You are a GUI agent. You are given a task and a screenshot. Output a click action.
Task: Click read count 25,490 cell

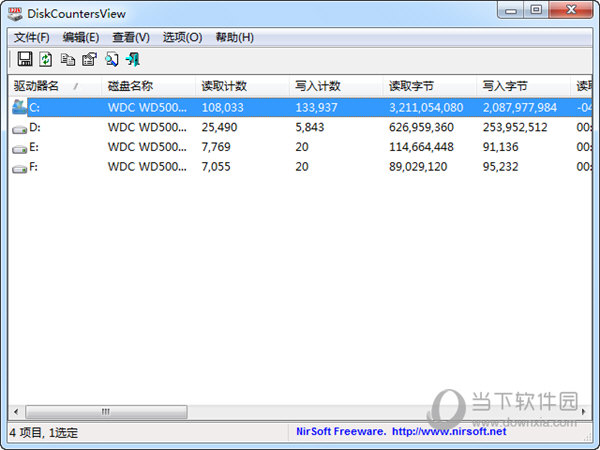pos(219,127)
